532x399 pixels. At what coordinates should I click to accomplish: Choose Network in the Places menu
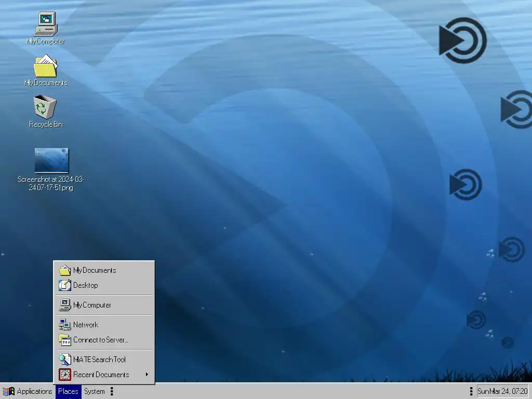[x=104, y=325]
